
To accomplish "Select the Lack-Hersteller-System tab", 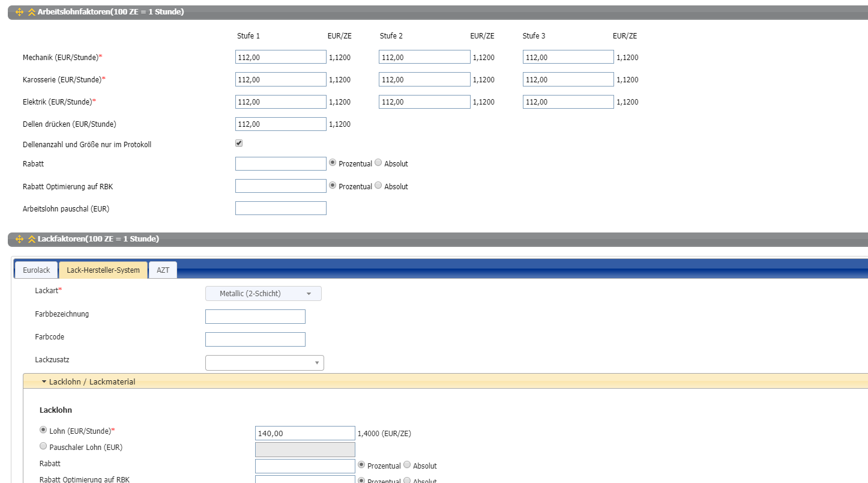I will [103, 270].
